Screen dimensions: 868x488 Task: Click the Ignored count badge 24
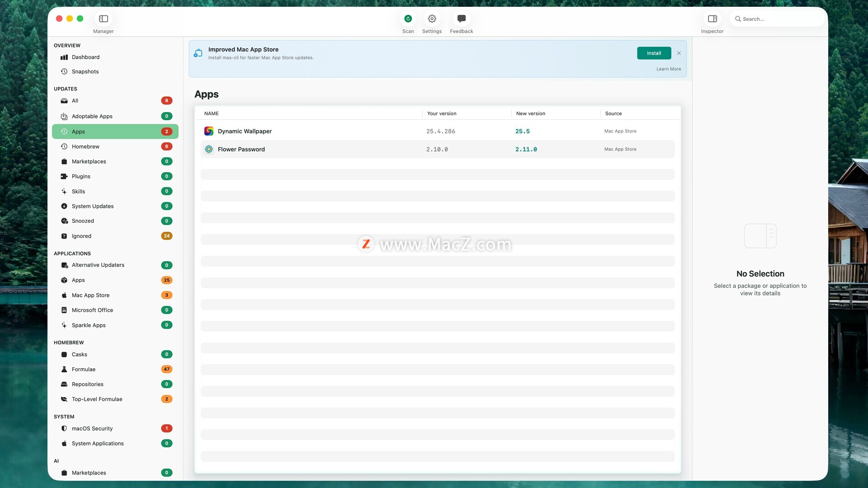167,236
